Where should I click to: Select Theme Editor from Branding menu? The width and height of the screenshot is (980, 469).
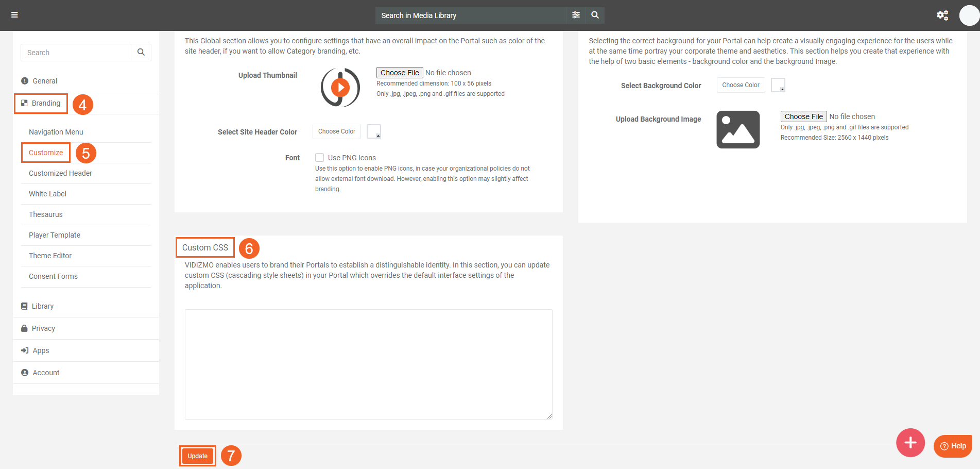50,256
